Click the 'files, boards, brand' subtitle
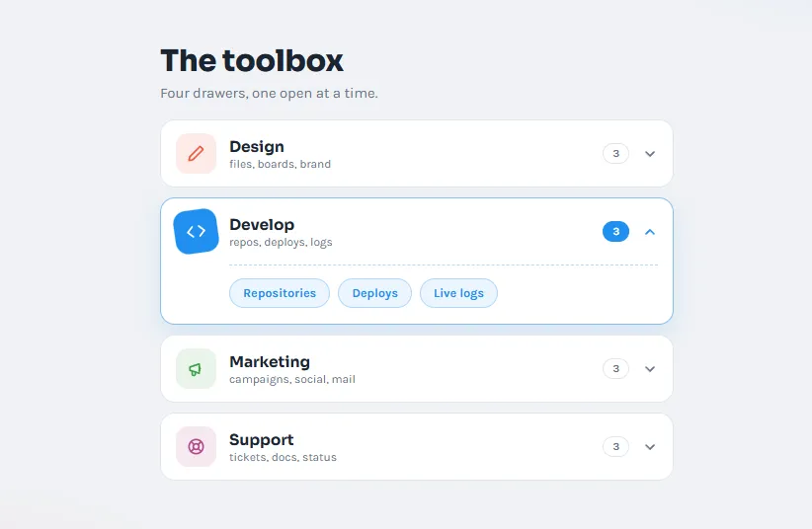Image resolution: width=812 pixels, height=529 pixels. 281,164
